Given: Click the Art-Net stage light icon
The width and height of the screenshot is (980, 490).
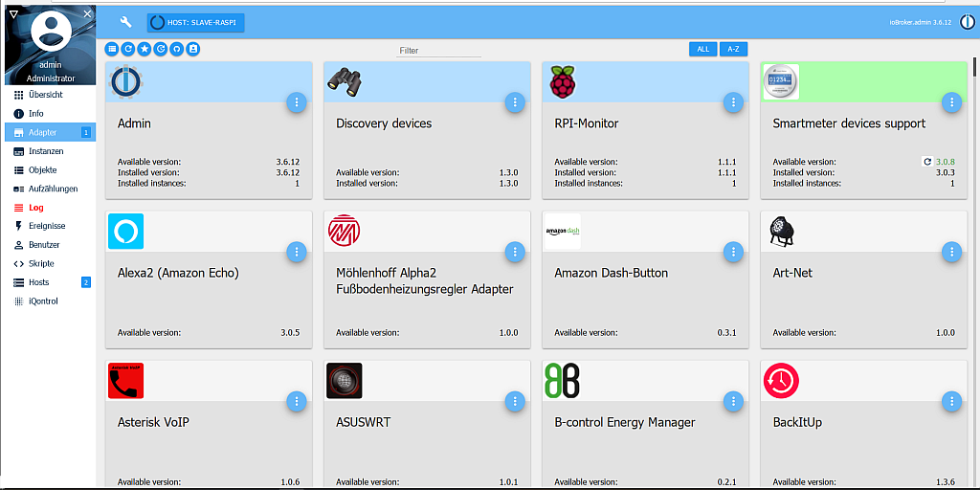Looking at the screenshot, I should 781,232.
